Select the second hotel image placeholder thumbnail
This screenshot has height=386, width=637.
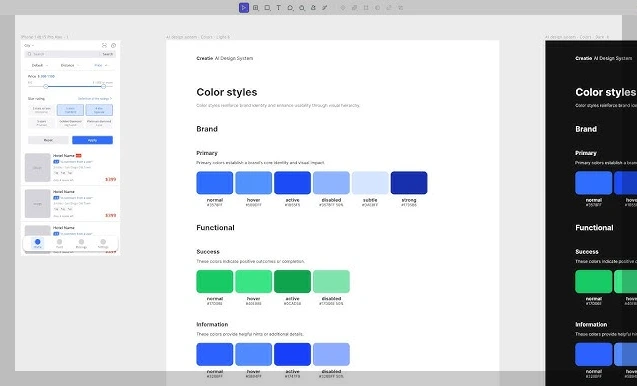point(37,203)
